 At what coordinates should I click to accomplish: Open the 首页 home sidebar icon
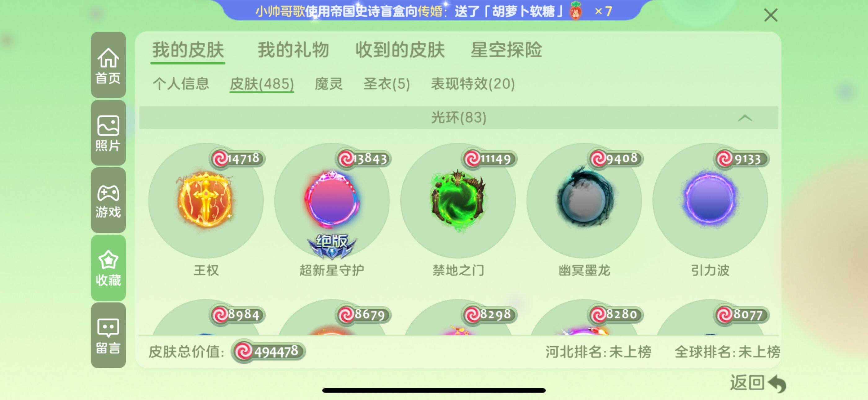click(108, 65)
